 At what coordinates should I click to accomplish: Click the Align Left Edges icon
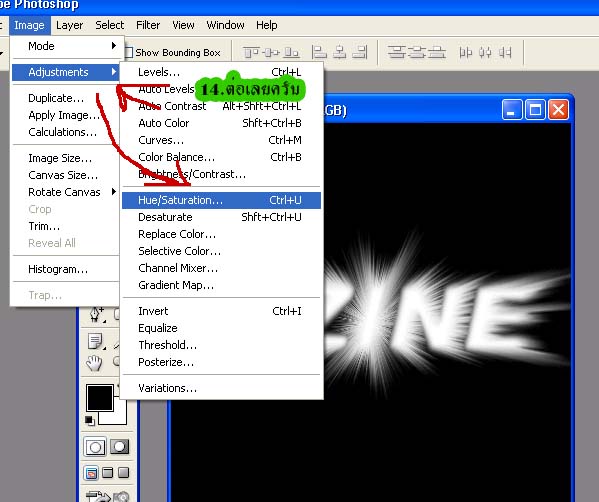pyautogui.click(x=319, y=52)
